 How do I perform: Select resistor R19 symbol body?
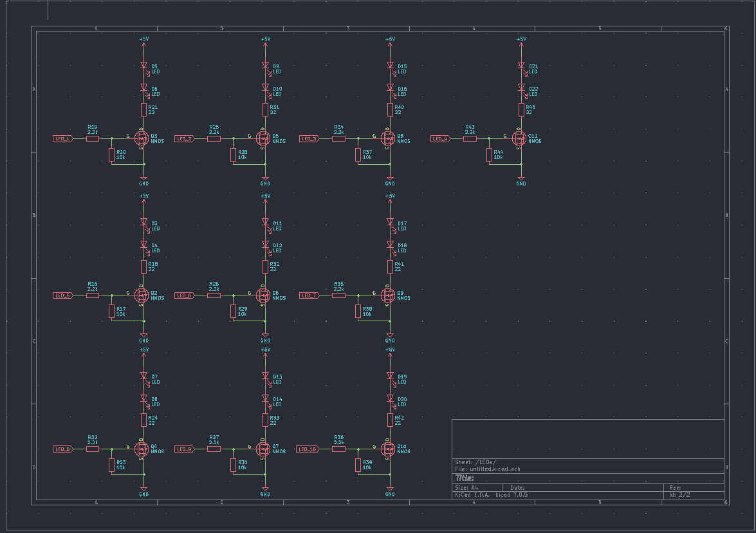(93, 138)
